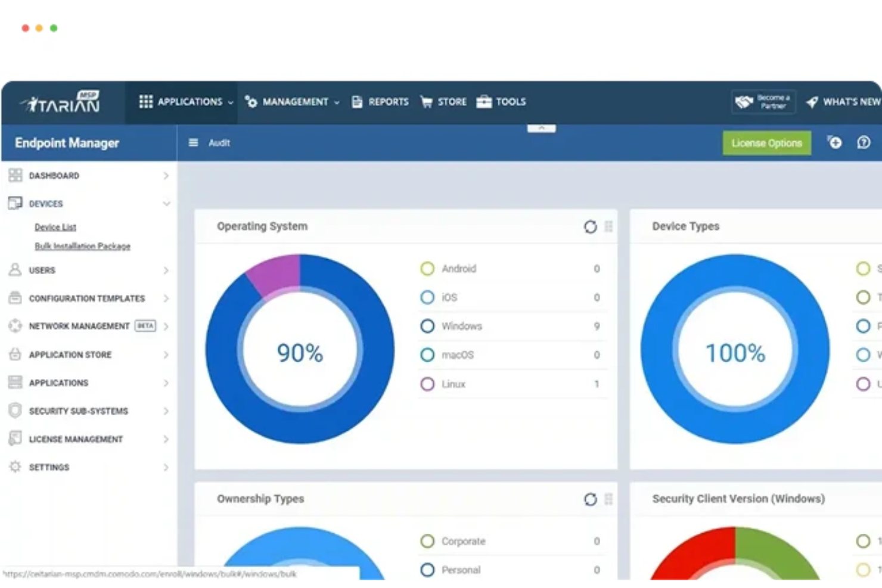Click the ITarian MSP logo

tap(58, 102)
